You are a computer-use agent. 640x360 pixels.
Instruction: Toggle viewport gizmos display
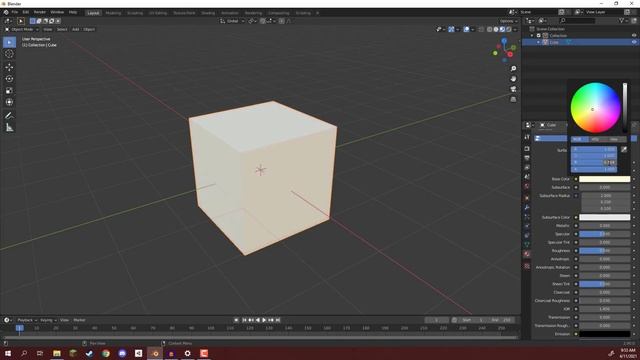(x=451, y=29)
